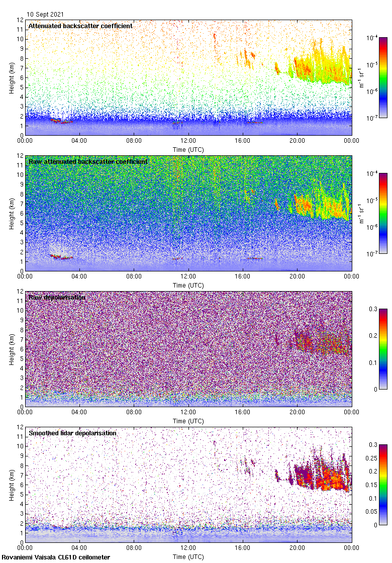Click 'Height (km)' axis label of the top panel

click(11, 78)
